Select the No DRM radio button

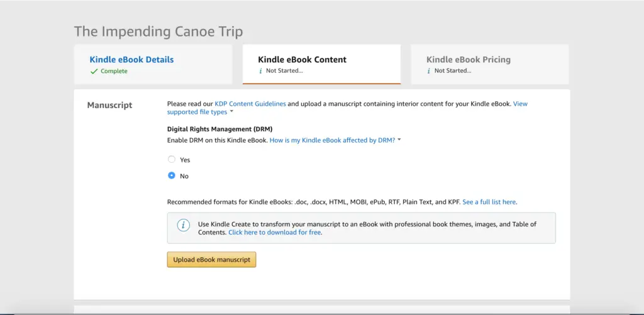click(172, 176)
